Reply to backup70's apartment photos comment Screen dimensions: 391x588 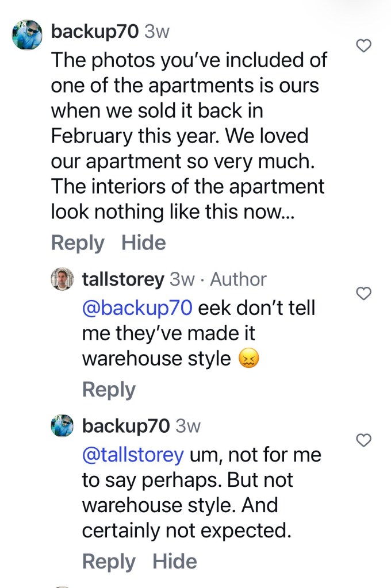(x=77, y=243)
